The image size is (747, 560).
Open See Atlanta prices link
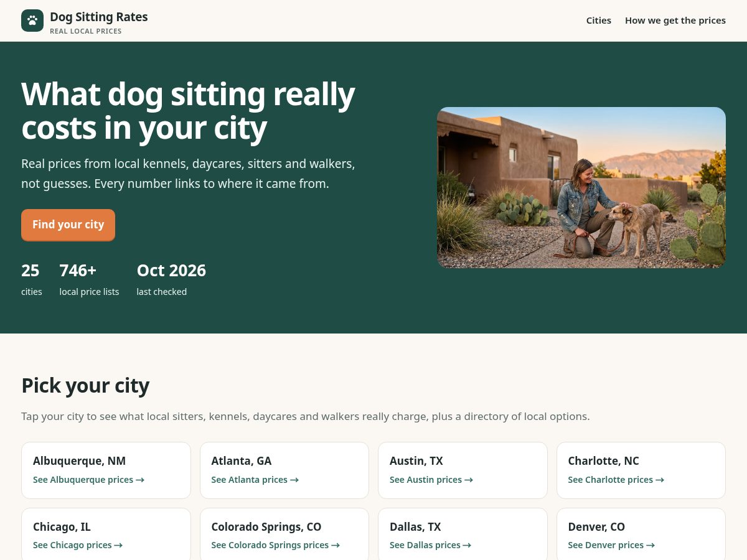pos(255,480)
